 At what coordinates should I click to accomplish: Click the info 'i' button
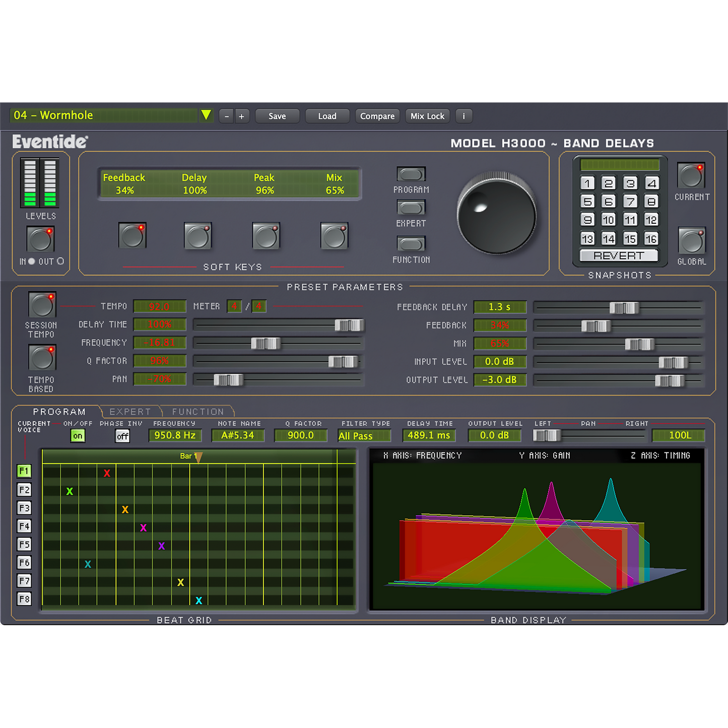coord(464,116)
